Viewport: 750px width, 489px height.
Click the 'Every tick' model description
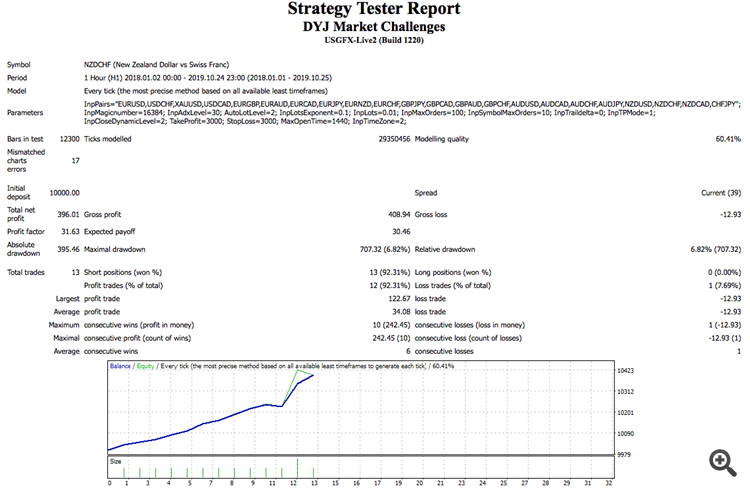[206, 91]
